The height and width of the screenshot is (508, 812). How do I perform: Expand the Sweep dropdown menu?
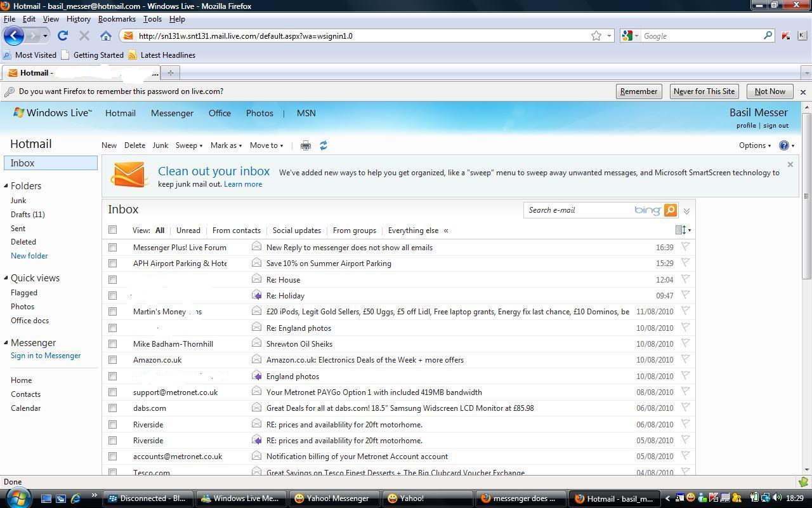[188, 145]
